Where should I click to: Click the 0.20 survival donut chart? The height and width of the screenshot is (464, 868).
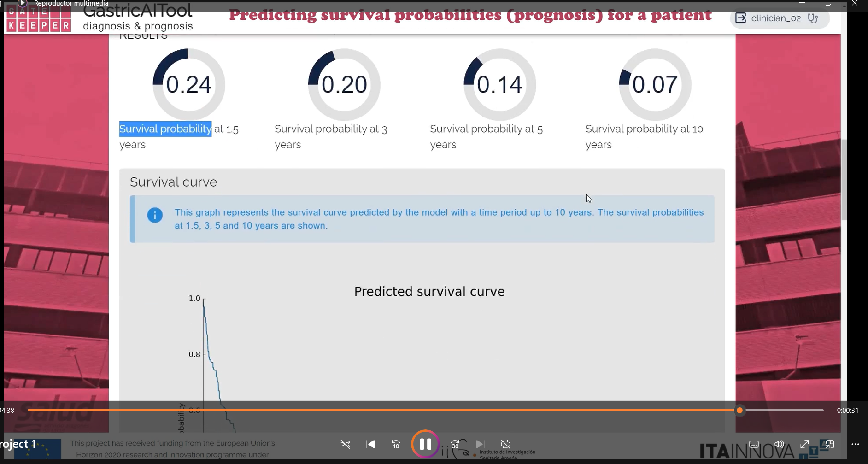click(x=344, y=84)
